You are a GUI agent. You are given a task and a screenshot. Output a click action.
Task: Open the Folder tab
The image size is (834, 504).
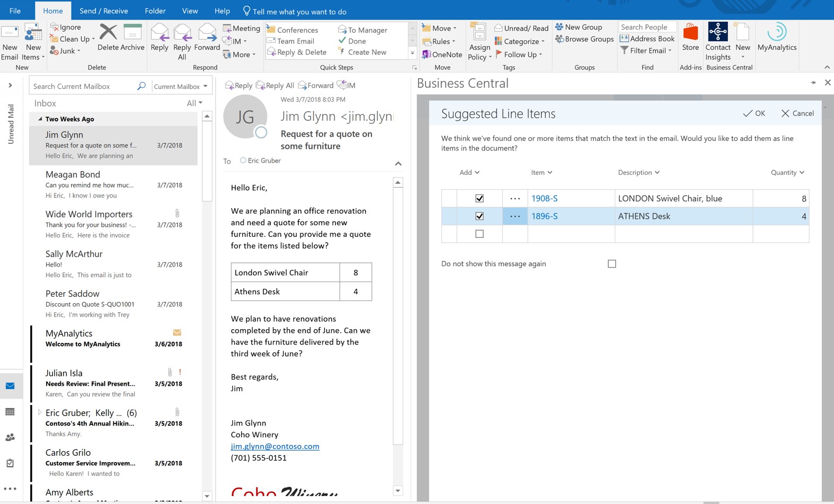[x=155, y=11]
